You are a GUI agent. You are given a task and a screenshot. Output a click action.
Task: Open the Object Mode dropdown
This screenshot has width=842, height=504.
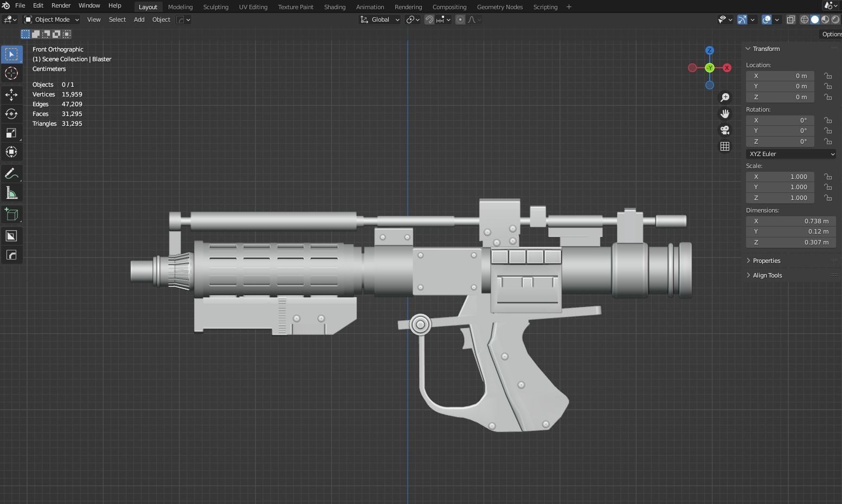[52, 20]
